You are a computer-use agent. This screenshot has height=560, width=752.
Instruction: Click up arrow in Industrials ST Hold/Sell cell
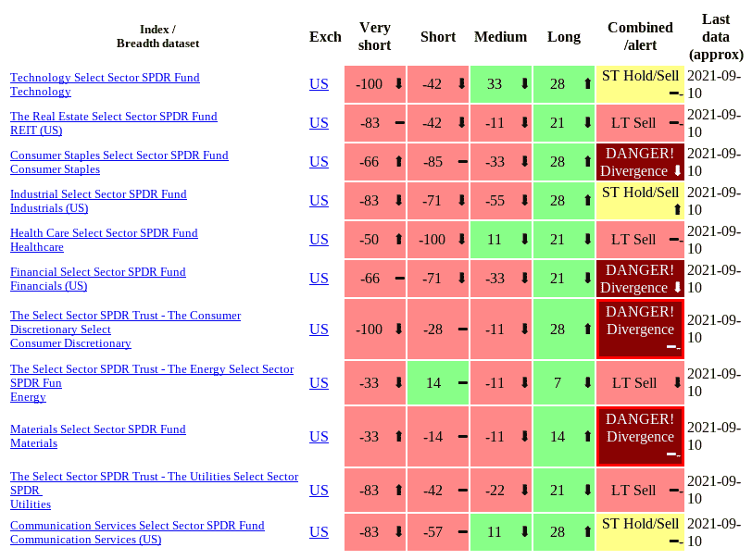677,209
